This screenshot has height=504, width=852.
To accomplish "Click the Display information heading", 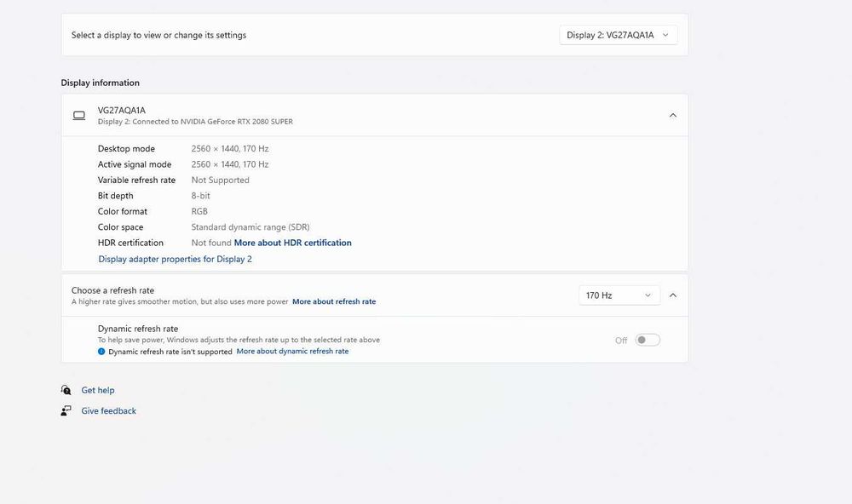I will pyautogui.click(x=100, y=83).
